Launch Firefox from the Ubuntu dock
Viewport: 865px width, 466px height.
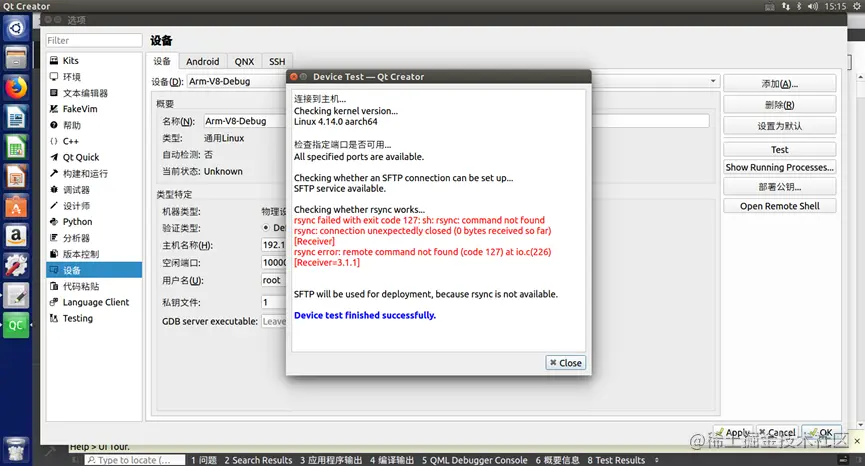tap(16, 87)
